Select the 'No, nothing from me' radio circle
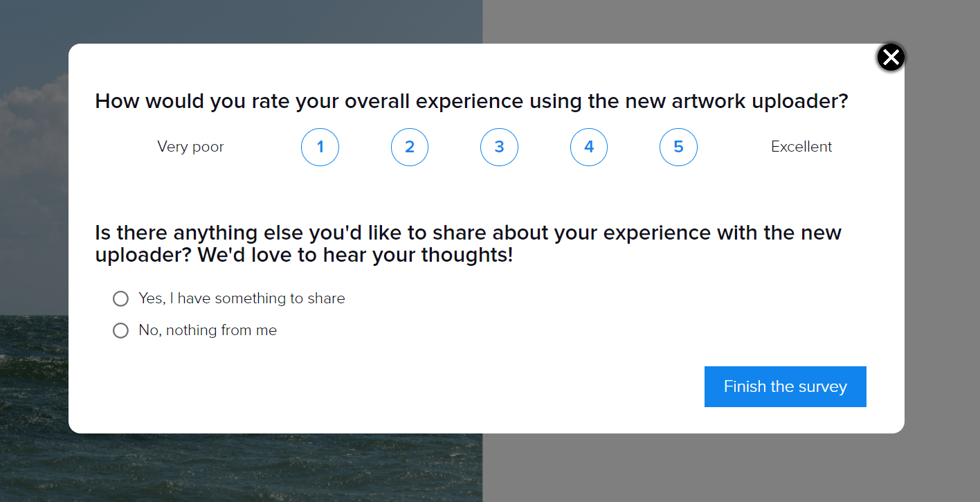Viewport: 980px width, 502px height. [120, 330]
